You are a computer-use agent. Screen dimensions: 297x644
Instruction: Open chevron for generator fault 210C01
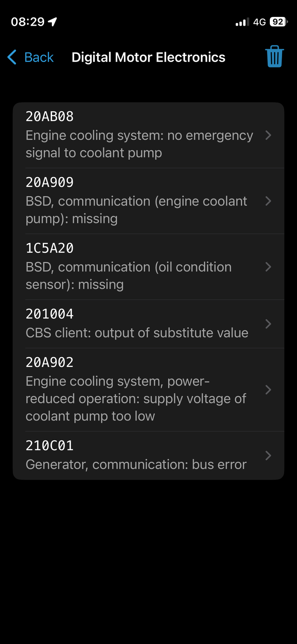pyautogui.click(x=268, y=455)
